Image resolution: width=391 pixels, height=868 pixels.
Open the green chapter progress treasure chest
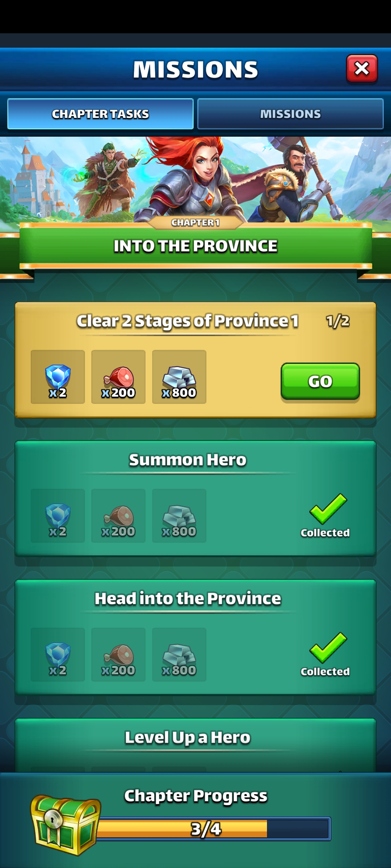point(65,824)
